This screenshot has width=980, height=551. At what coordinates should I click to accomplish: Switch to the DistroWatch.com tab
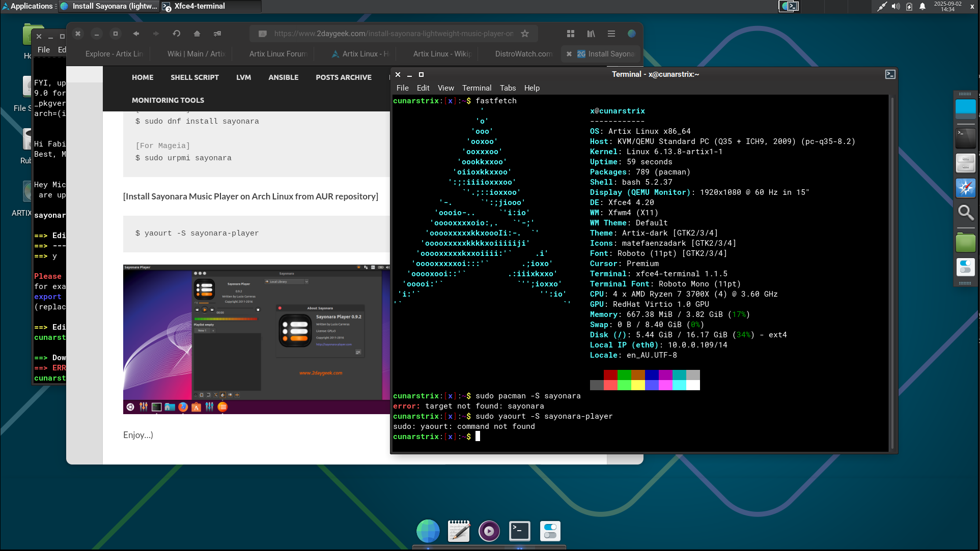pyautogui.click(x=523, y=54)
